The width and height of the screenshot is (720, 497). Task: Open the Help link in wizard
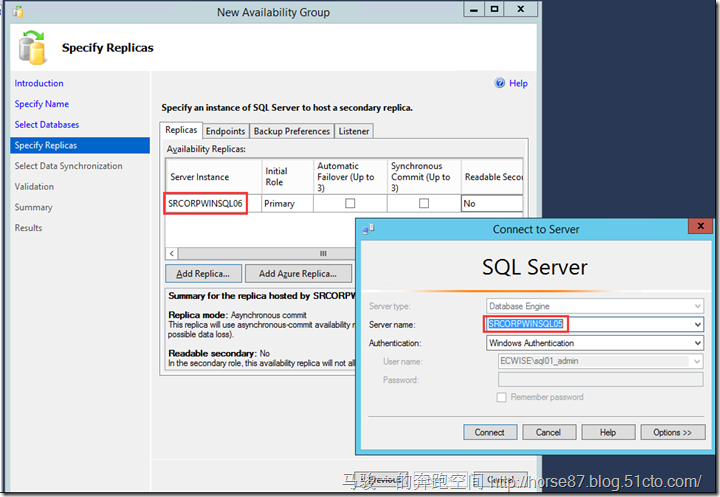point(518,83)
